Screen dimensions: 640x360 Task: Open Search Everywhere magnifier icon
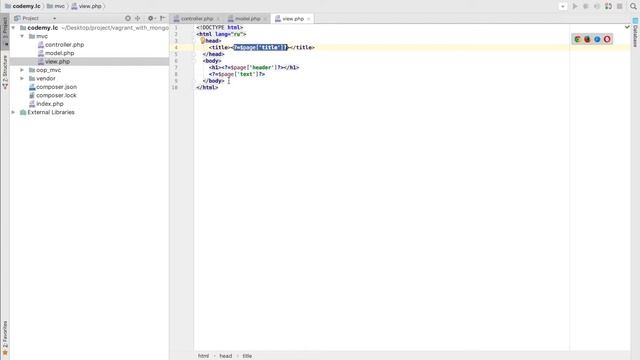point(633,6)
